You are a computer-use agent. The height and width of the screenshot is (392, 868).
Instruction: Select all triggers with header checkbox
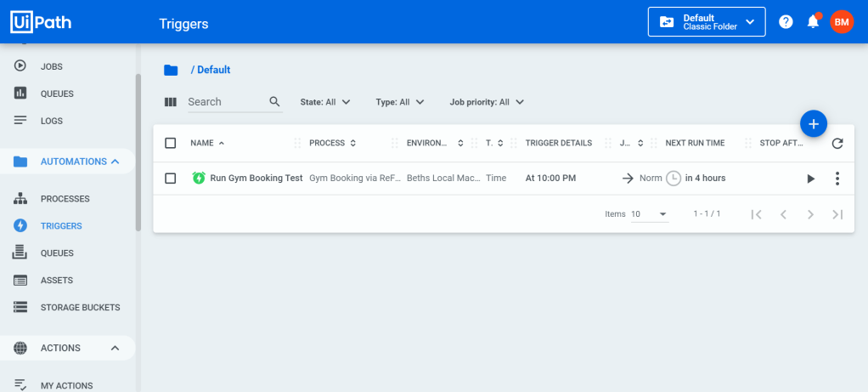(171, 143)
